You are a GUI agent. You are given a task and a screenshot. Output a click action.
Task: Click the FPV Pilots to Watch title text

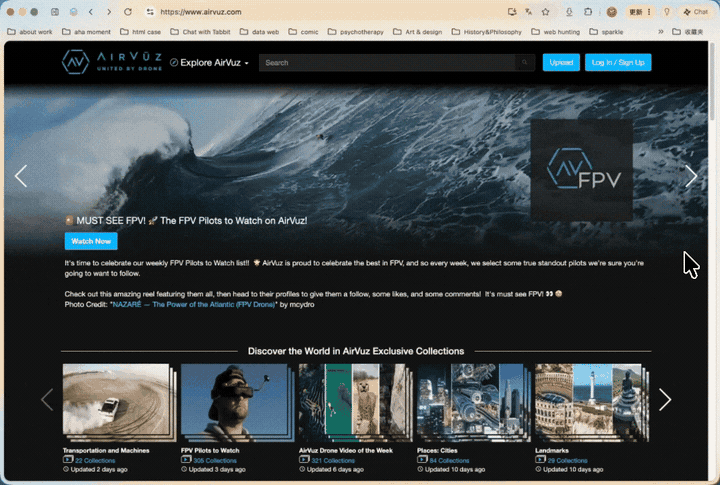[x=210, y=451]
